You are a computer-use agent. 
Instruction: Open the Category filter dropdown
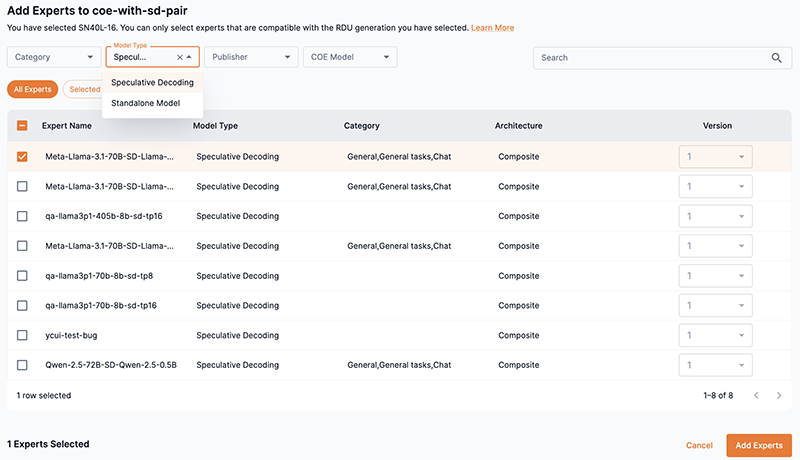tap(53, 58)
